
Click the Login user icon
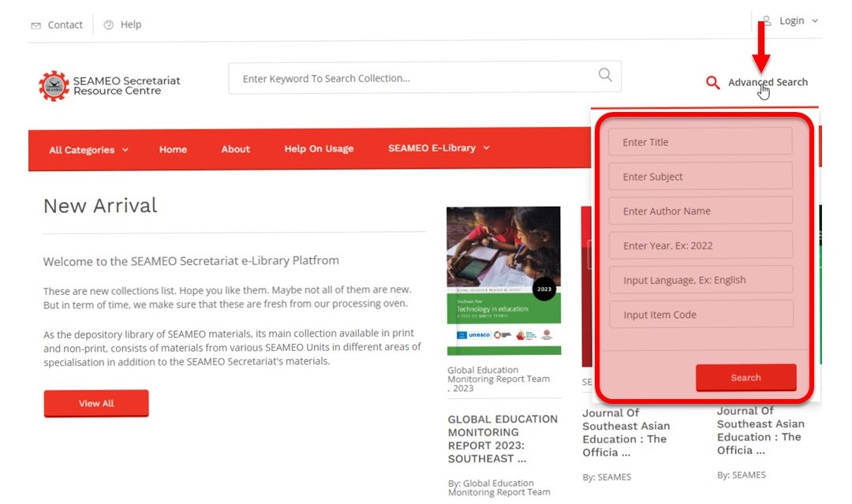pyautogui.click(x=768, y=21)
